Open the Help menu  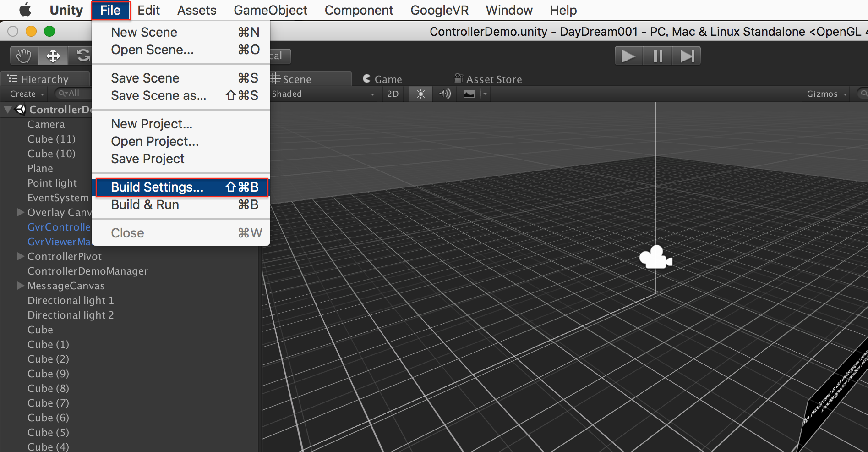[x=563, y=10]
